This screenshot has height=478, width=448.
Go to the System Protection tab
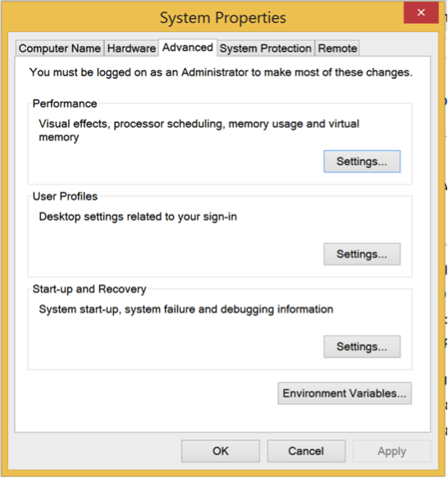(266, 48)
